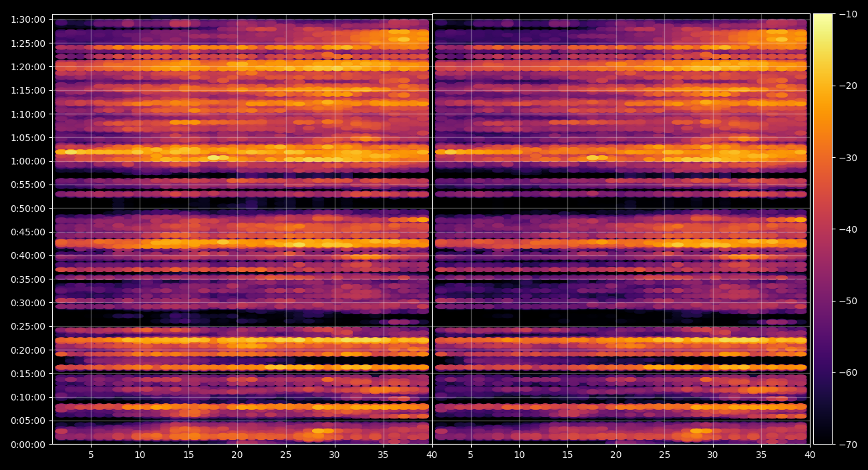Click the −40 colorbar tick label
Image resolution: width=868 pixels, height=470 pixels.
848,229
